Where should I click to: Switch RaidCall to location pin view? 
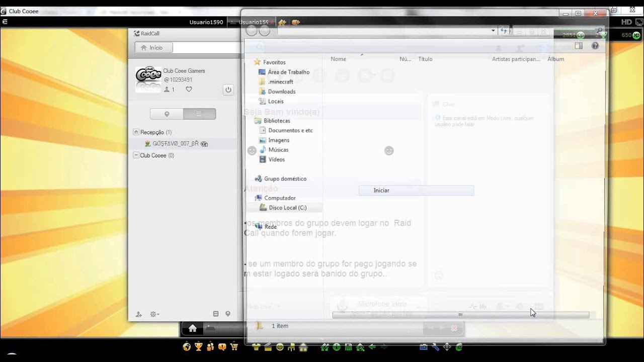coord(167,114)
